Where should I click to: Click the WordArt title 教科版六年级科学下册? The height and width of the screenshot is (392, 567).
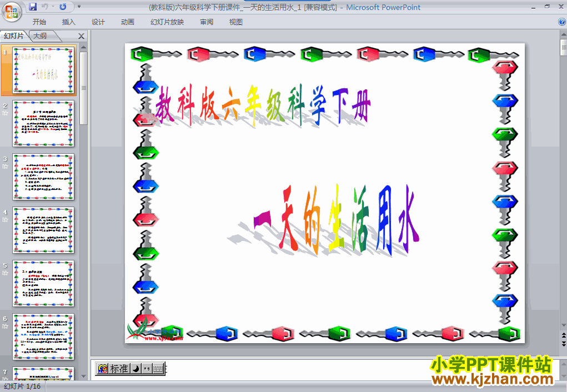[x=263, y=105]
